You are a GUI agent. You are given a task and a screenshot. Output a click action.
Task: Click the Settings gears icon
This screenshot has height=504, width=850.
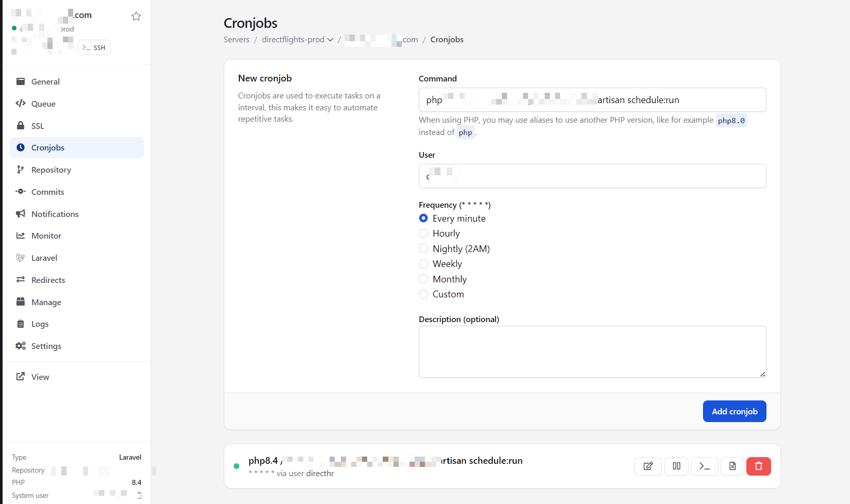(x=21, y=346)
